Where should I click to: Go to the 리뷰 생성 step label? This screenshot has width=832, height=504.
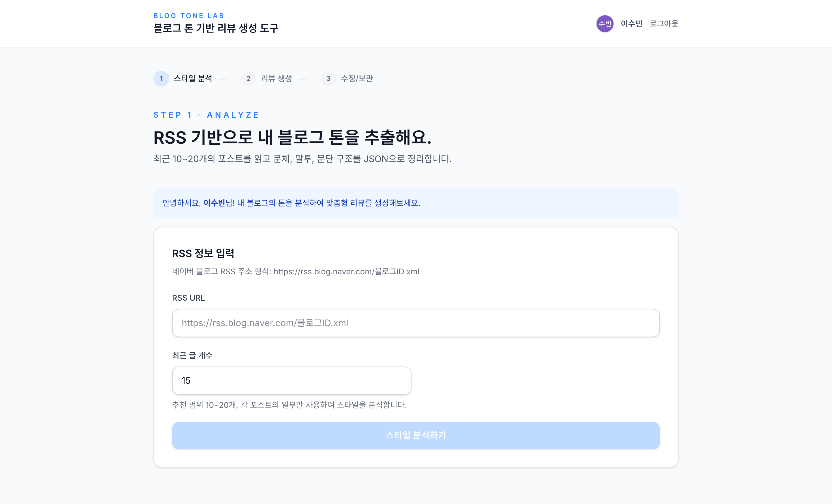coord(276,79)
